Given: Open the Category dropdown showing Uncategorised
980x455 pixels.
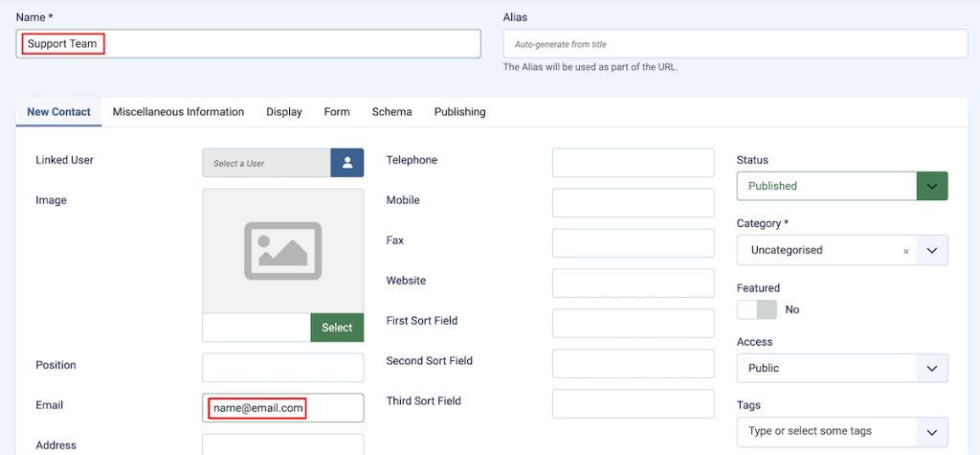Looking at the screenshot, I should tap(842, 250).
